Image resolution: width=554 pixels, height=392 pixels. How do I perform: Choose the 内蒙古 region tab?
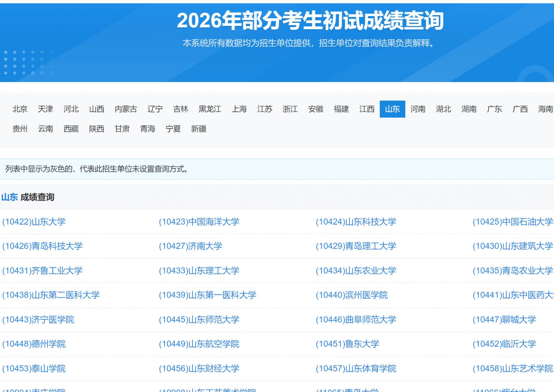pos(126,109)
